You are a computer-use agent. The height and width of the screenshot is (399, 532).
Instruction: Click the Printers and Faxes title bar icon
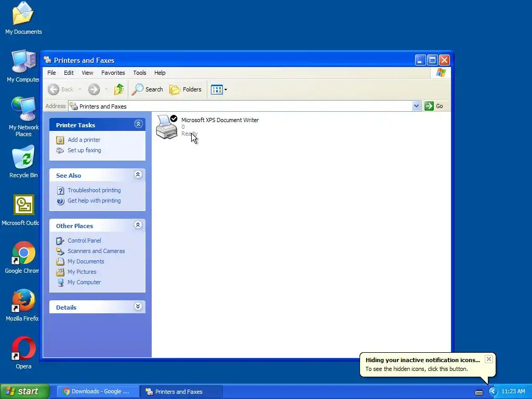click(48, 60)
